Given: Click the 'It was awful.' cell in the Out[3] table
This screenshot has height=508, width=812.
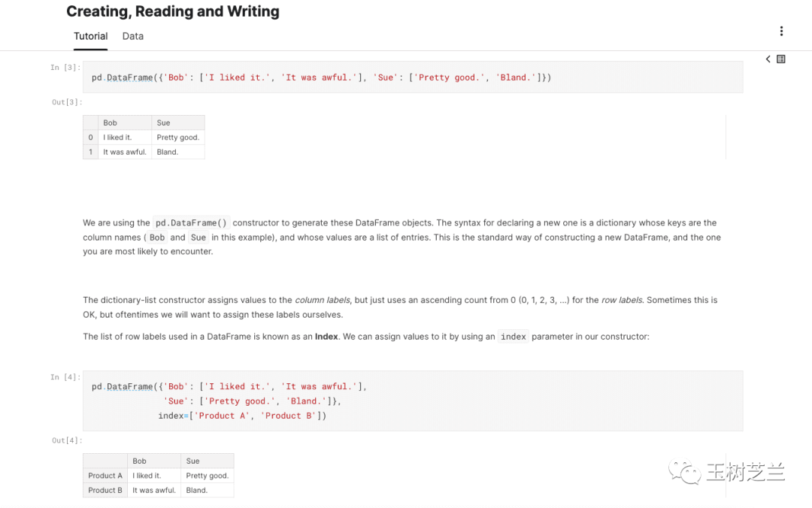Looking at the screenshot, I should 125,152.
